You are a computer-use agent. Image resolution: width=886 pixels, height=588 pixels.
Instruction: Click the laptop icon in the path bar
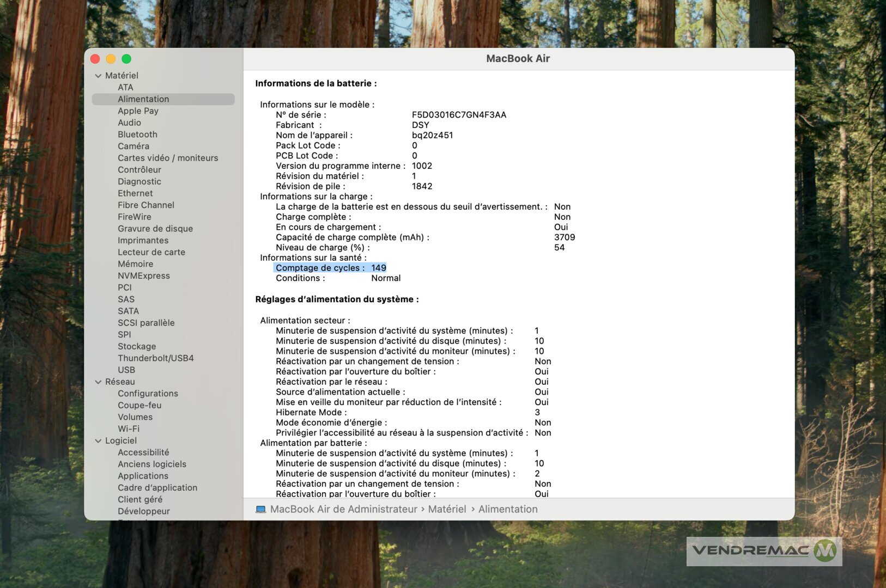tap(261, 510)
